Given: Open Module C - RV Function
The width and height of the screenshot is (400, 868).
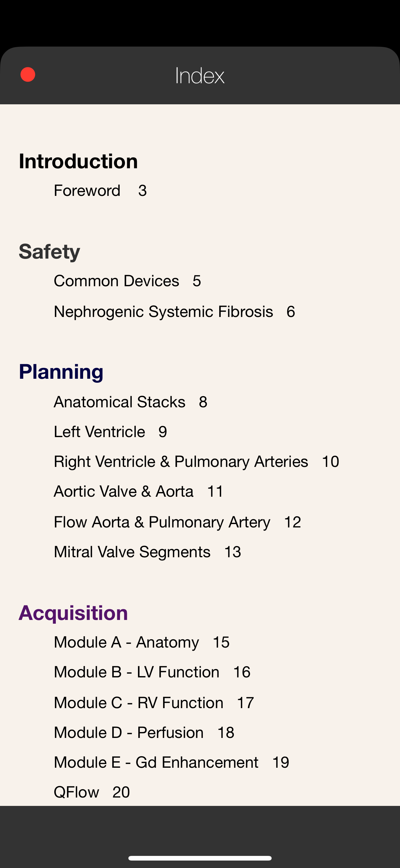Looking at the screenshot, I should [154, 703].
